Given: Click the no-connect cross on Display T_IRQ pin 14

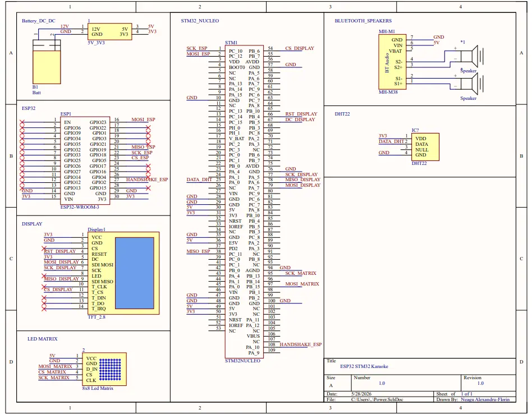Looking at the screenshot, I should coord(44,309).
